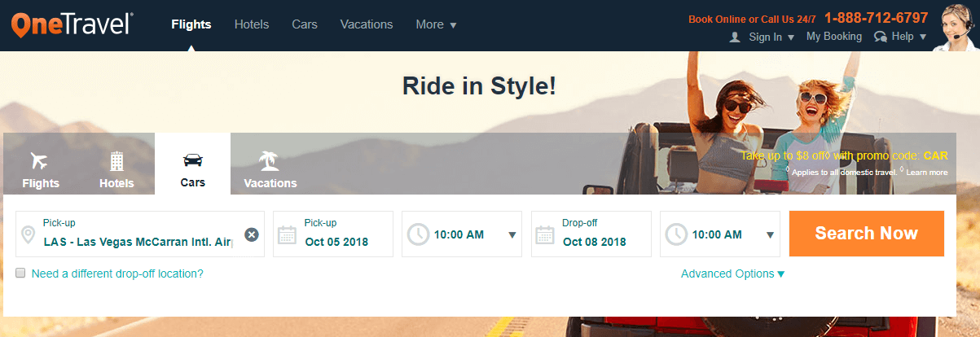Click the drop-off time clock icon
This screenshot has width=980, height=337.
coord(675,234)
